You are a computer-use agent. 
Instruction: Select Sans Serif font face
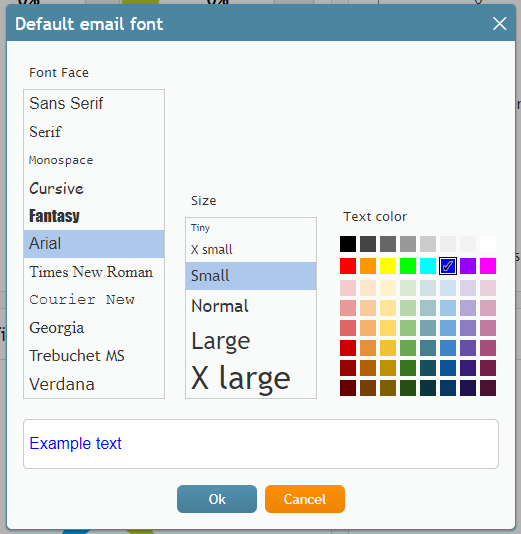(94, 104)
